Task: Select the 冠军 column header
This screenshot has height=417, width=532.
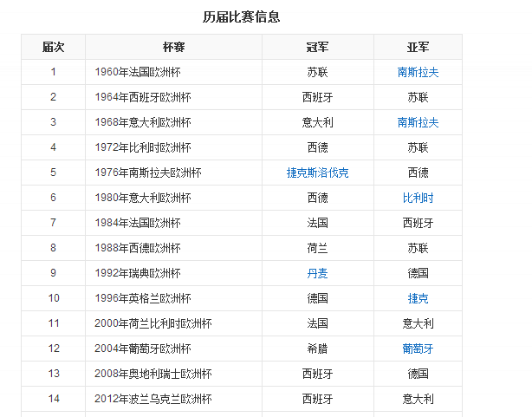Action: pos(318,47)
